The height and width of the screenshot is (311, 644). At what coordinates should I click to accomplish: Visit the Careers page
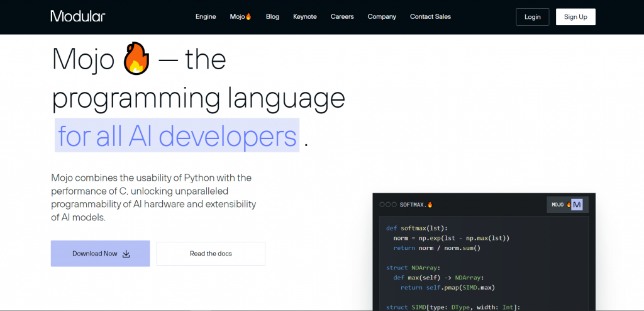(x=342, y=17)
